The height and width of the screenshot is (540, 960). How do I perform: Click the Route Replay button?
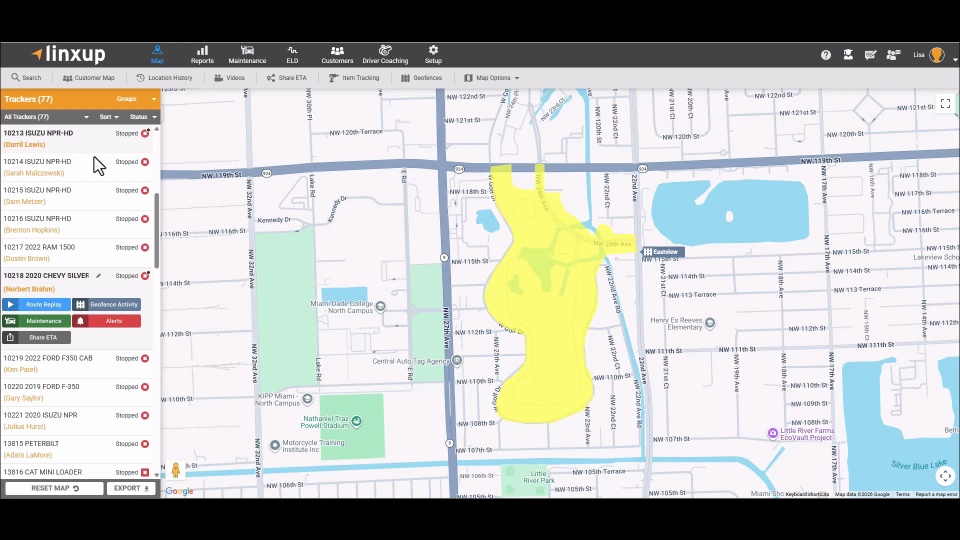(36, 304)
